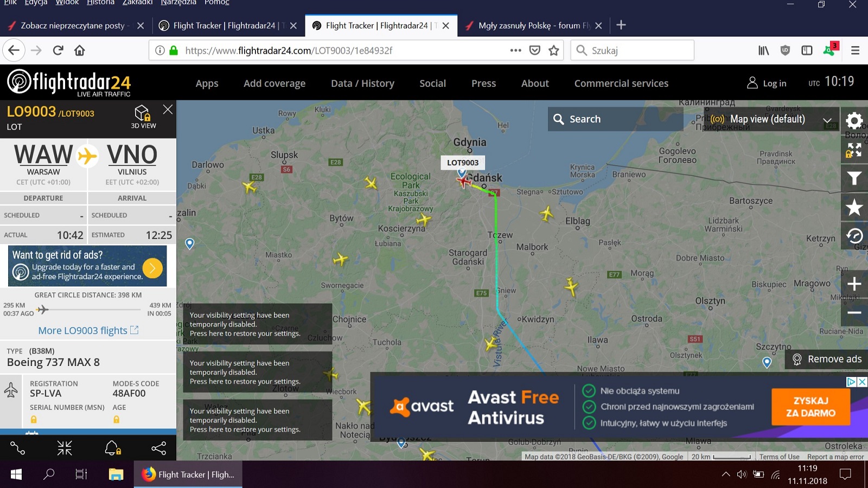The image size is (868, 488).
Task: Bookmark this page with the star
Action: (554, 50)
